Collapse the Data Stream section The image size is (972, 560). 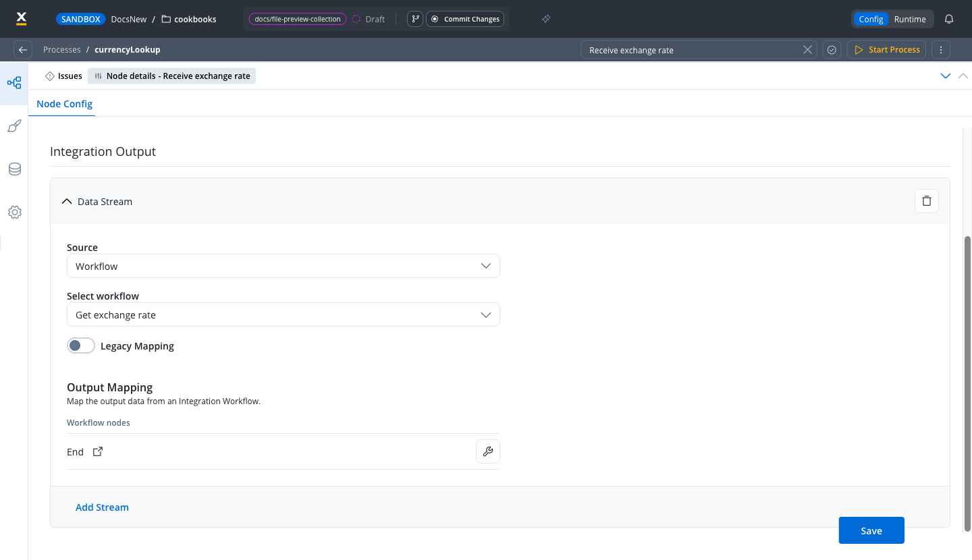point(67,201)
